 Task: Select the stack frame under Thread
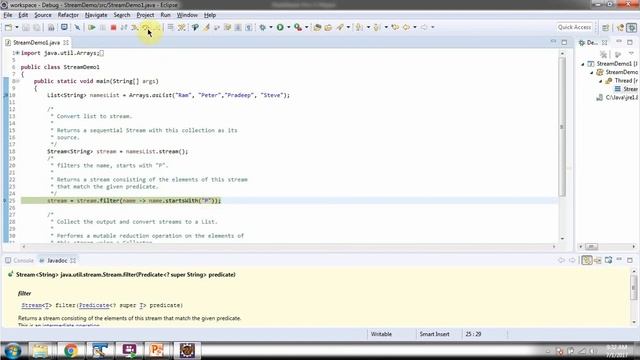(x=627, y=89)
